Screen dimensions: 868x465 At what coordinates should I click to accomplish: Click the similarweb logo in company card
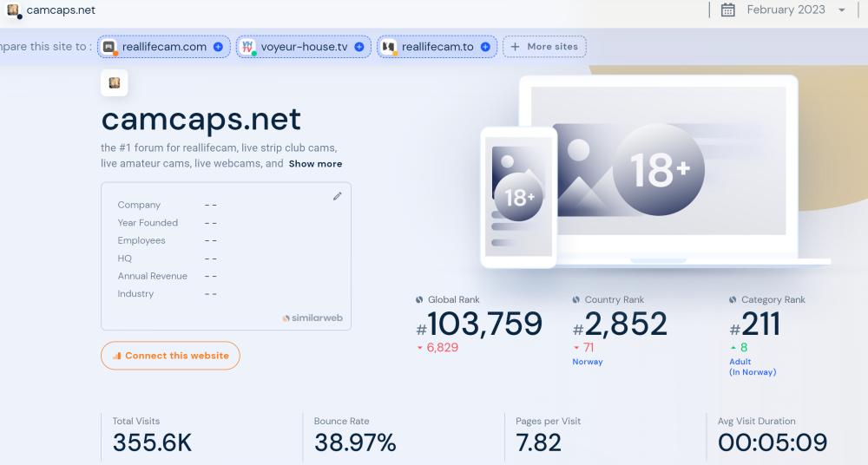click(x=312, y=318)
